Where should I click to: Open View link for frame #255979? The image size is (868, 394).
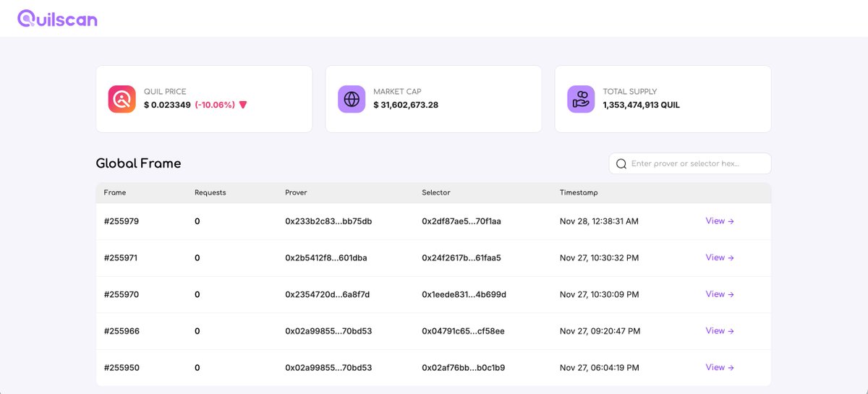(x=720, y=221)
